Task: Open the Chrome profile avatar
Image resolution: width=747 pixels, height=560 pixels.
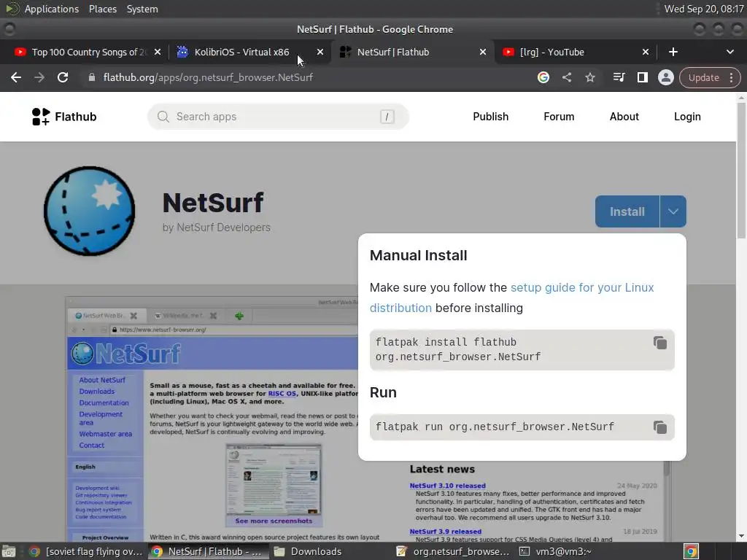Action: click(665, 77)
